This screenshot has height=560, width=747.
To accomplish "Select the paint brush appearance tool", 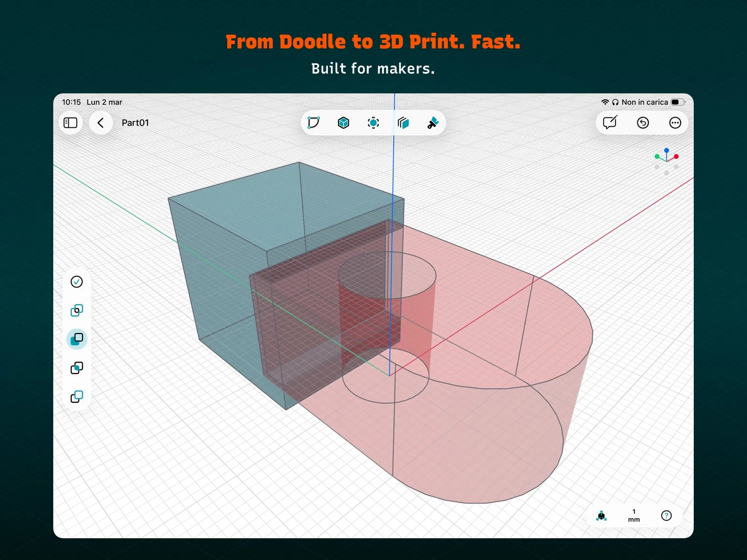I will (433, 123).
